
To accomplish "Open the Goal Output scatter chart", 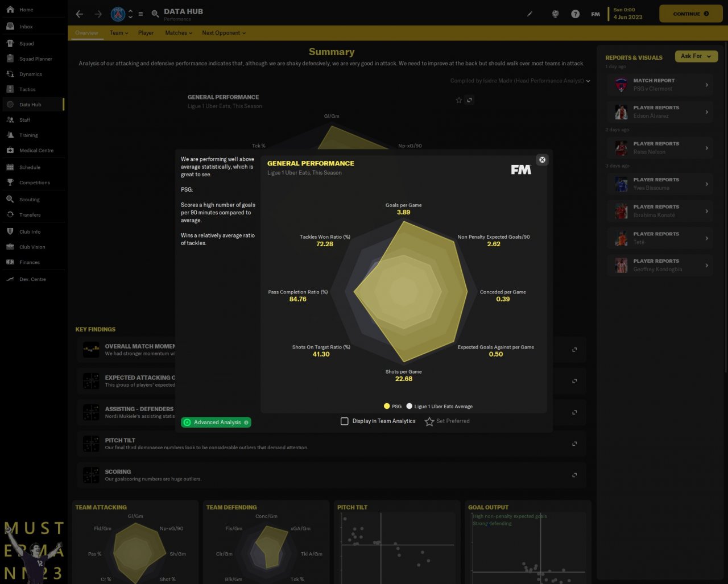I will (528, 542).
